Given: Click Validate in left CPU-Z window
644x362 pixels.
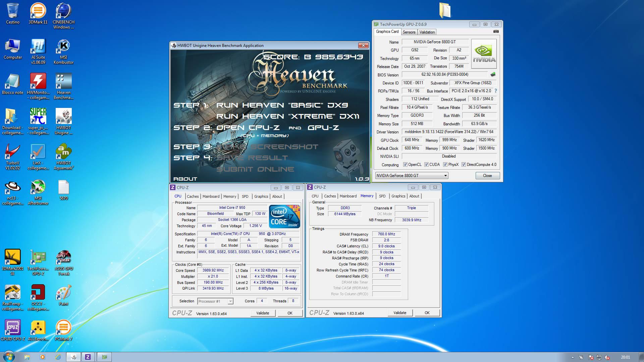Looking at the screenshot, I should [263, 313].
